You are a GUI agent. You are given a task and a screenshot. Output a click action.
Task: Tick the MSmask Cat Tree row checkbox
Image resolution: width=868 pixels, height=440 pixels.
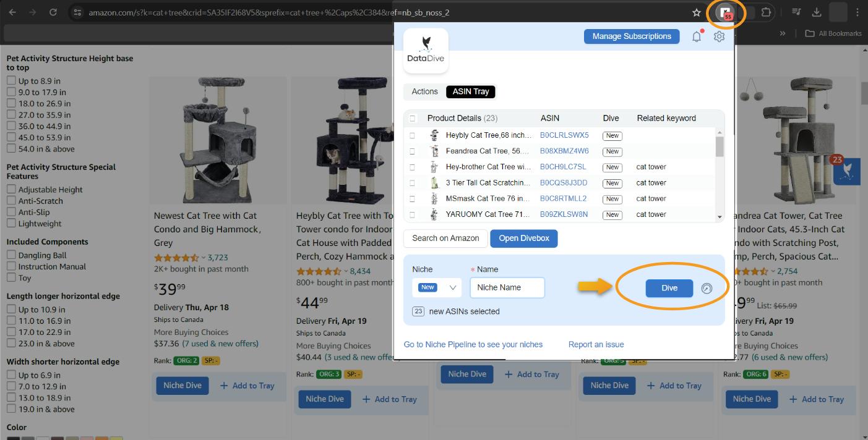click(412, 198)
